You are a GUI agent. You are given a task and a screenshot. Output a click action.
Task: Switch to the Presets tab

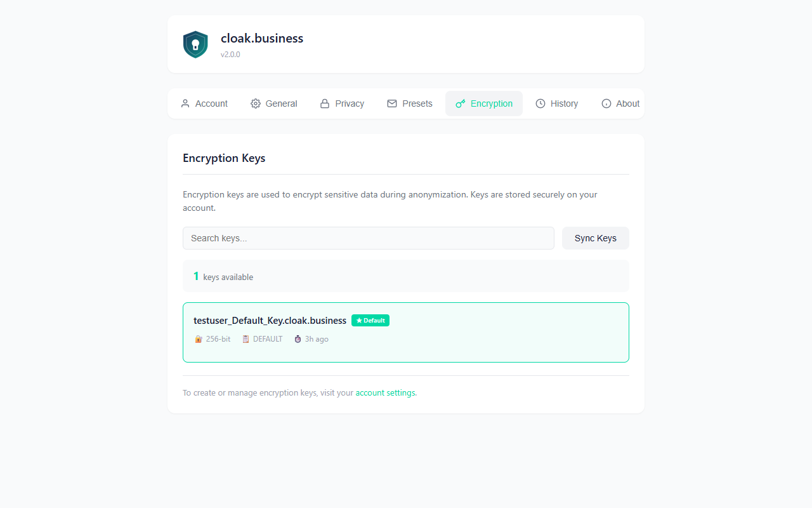point(409,103)
